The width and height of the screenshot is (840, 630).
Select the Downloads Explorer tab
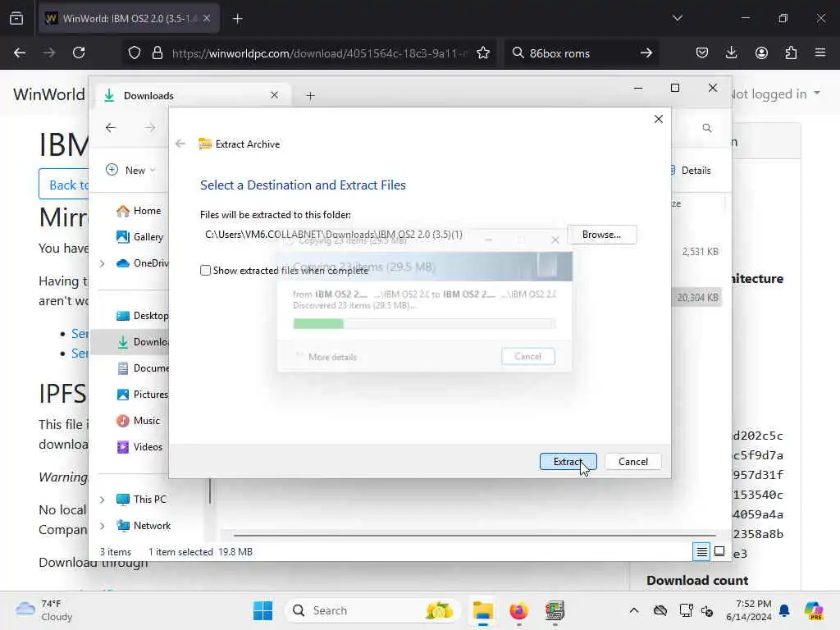coord(193,95)
